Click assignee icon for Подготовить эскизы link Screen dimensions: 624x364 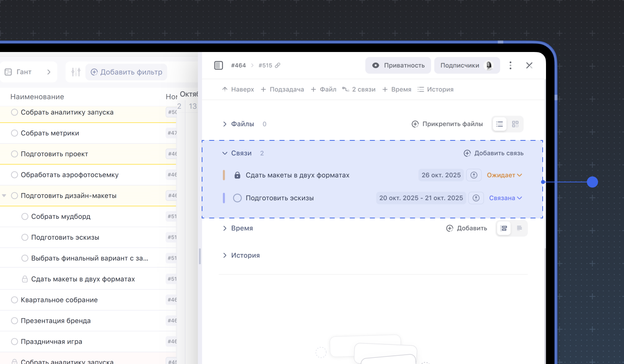pyautogui.click(x=476, y=198)
